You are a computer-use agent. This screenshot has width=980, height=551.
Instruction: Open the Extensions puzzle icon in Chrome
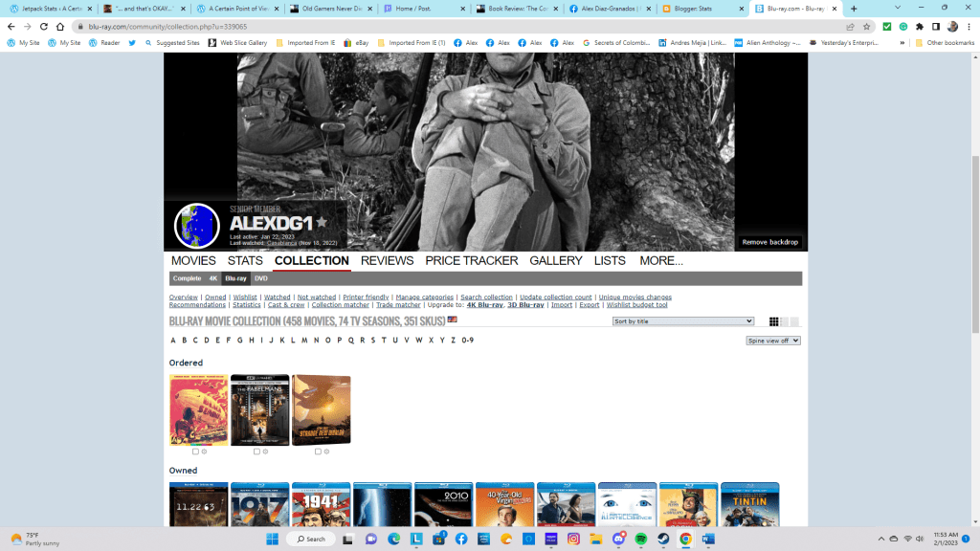tap(920, 27)
